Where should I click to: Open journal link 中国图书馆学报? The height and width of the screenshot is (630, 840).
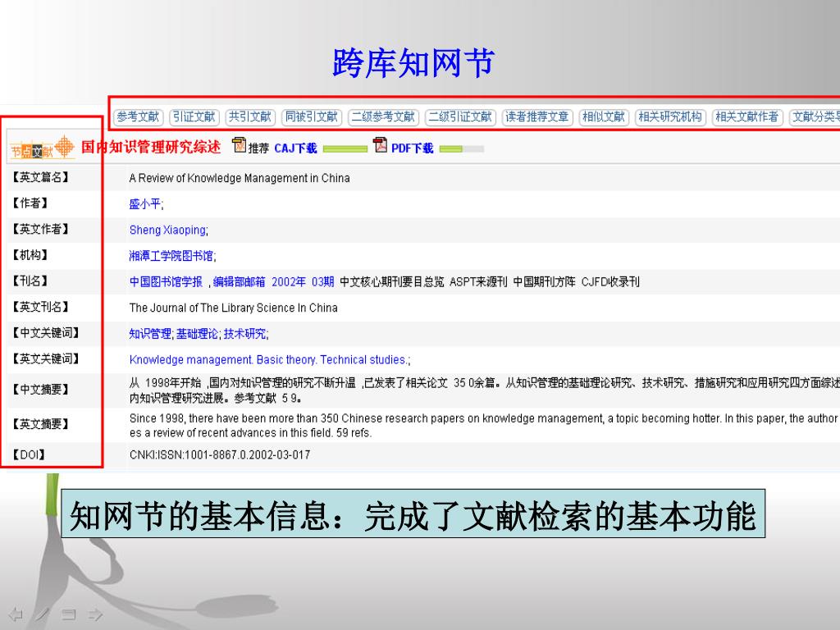[x=166, y=282]
